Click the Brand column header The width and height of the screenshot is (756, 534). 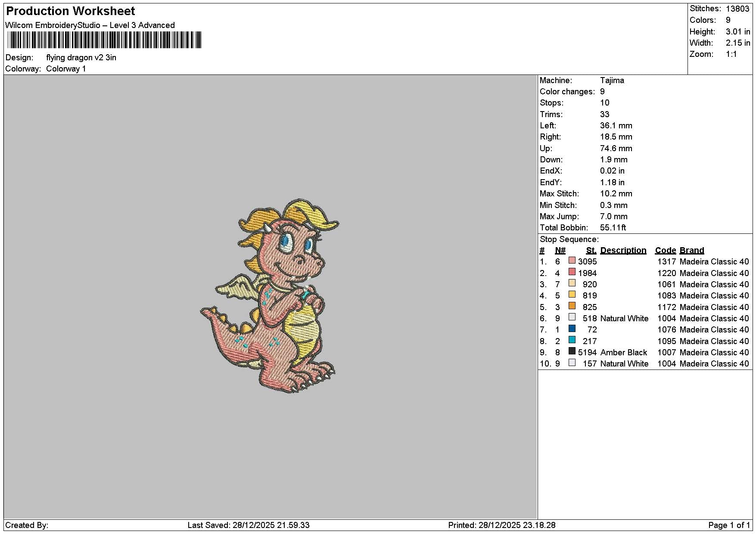pyautogui.click(x=692, y=251)
